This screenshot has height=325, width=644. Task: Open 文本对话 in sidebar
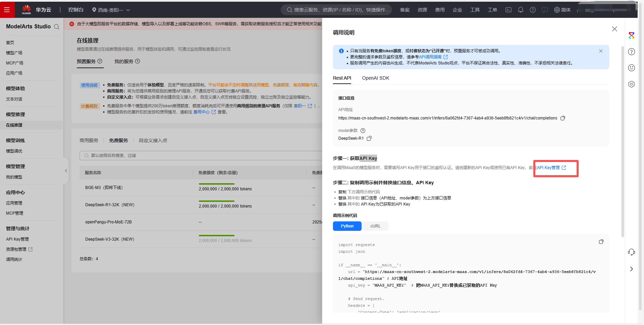click(14, 99)
